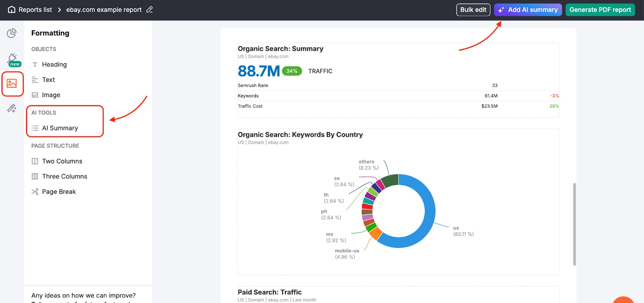The width and height of the screenshot is (644, 303).
Task: Click the ebay.com example report title
Action: 104,10
